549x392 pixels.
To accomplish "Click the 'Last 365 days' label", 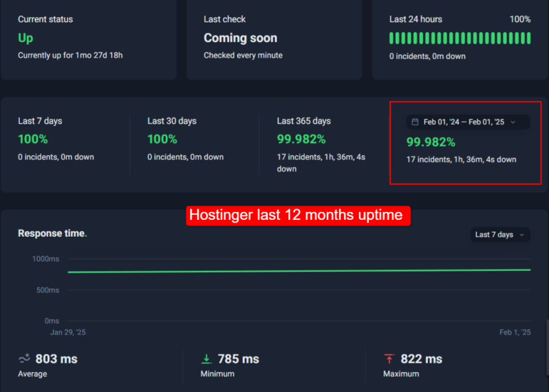I will click(x=304, y=121).
